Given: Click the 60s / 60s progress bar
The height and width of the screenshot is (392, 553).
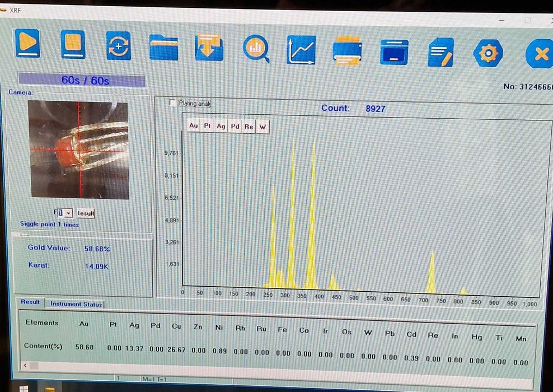Looking at the screenshot, I should click(82, 80).
